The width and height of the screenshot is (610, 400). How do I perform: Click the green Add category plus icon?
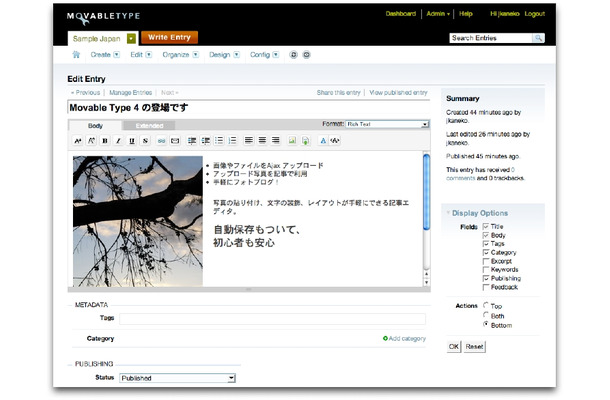pos(385,339)
